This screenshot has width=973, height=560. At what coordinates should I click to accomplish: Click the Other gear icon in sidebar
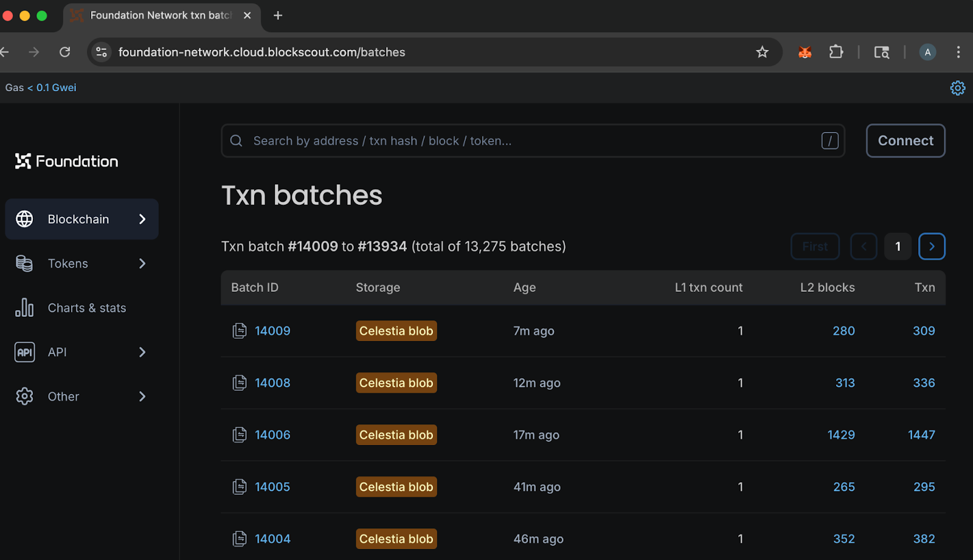click(x=24, y=396)
